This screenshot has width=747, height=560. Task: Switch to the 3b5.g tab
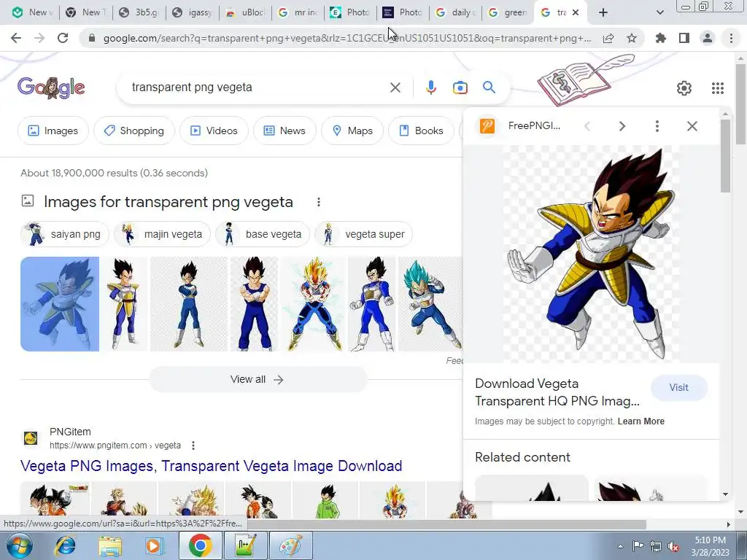139,12
